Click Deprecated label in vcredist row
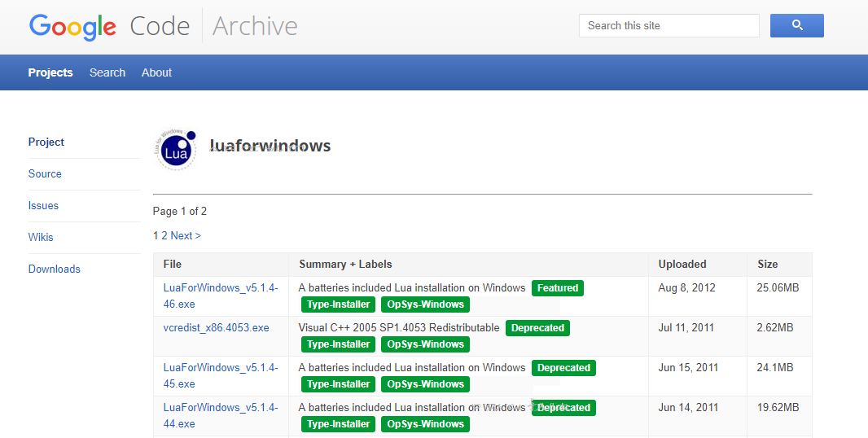The image size is (868, 438). (x=537, y=328)
